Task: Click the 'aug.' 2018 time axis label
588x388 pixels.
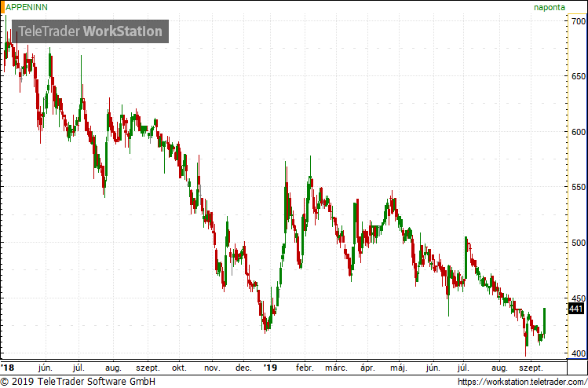Action: [x=114, y=368]
